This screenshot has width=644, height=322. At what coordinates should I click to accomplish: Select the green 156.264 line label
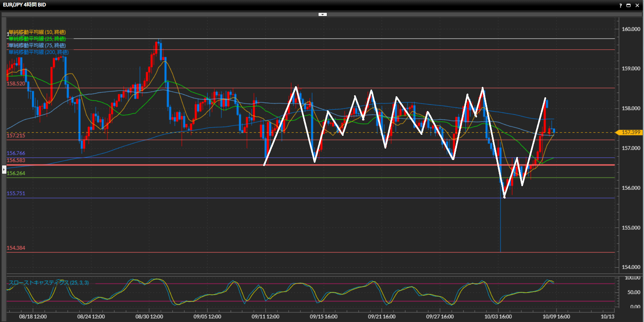tap(16, 173)
